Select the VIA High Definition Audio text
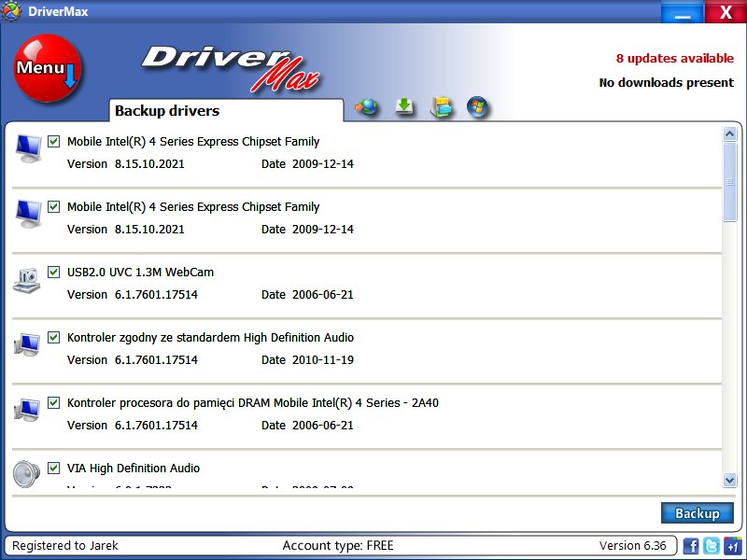Screen dimensions: 747x560 pos(134,468)
